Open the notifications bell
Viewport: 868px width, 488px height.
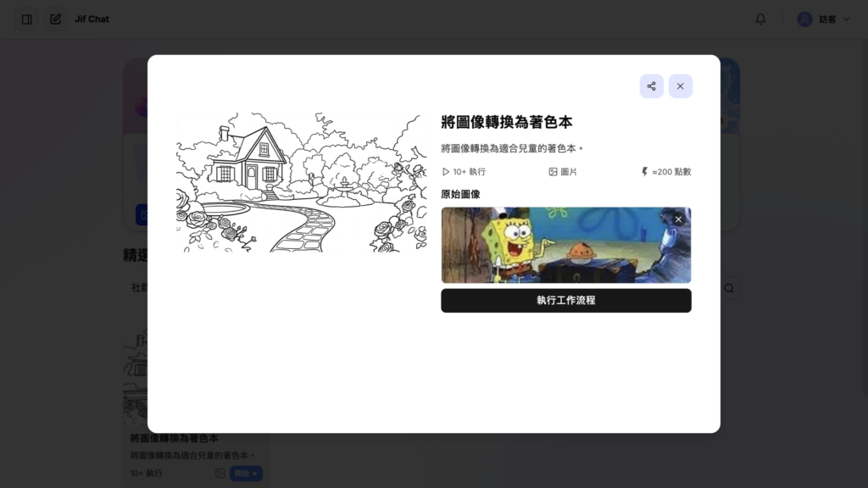[760, 19]
